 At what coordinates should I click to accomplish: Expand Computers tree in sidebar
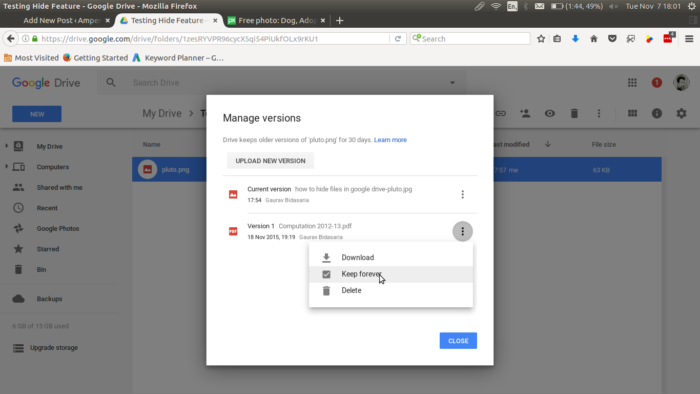coord(6,166)
